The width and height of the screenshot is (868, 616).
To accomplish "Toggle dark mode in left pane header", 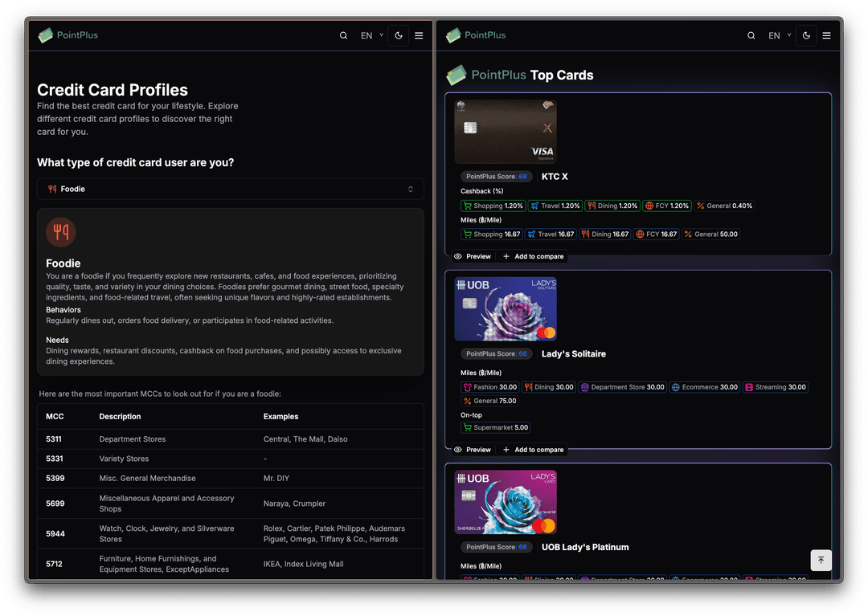I will coord(399,35).
